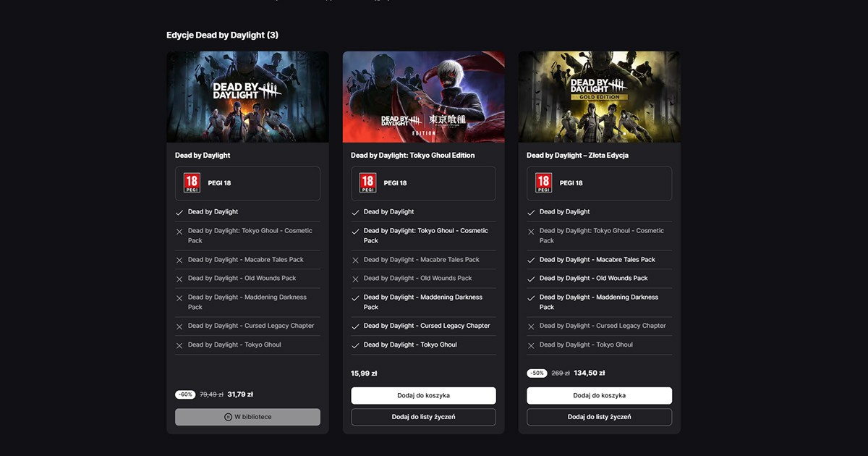The height and width of the screenshot is (456, 868).
Task: Click last-row checkmark in Tokyo Ghoul Edition card
Action: (x=355, y=345)
